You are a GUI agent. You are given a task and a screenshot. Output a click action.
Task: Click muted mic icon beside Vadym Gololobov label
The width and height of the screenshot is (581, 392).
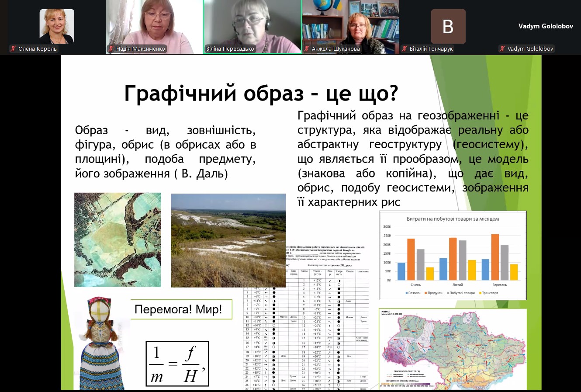pyautogui.click(x=502, y=49)
